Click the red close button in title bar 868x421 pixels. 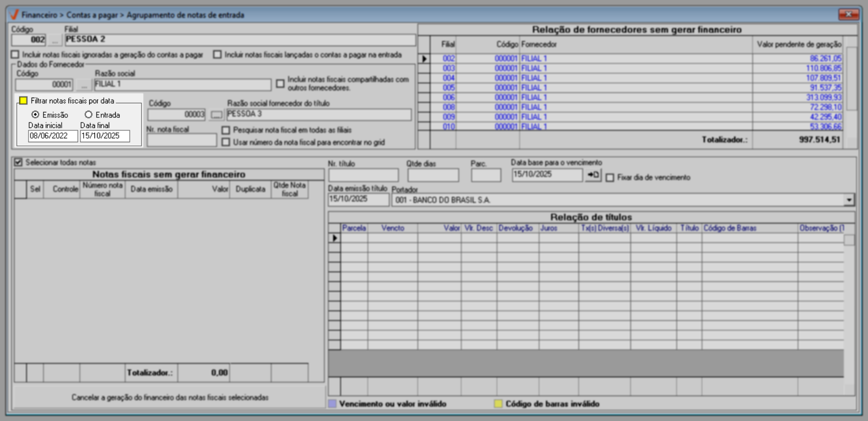848,15
